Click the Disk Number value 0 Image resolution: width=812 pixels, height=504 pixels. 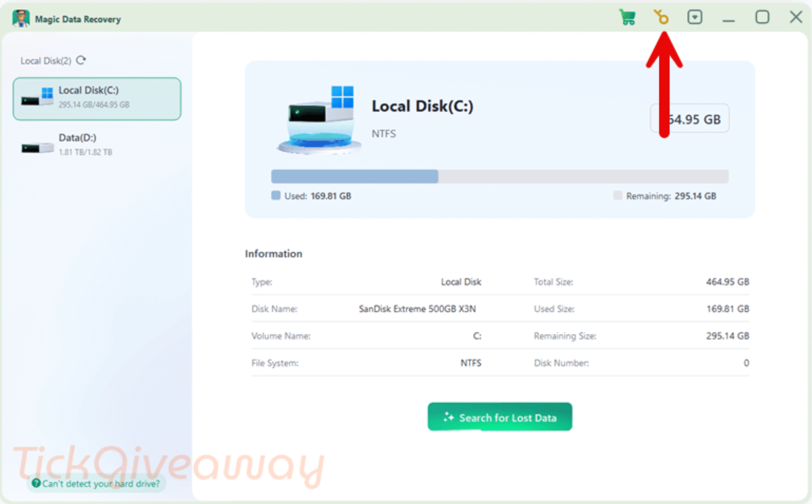pyautogui.click(x=746, y=363)
